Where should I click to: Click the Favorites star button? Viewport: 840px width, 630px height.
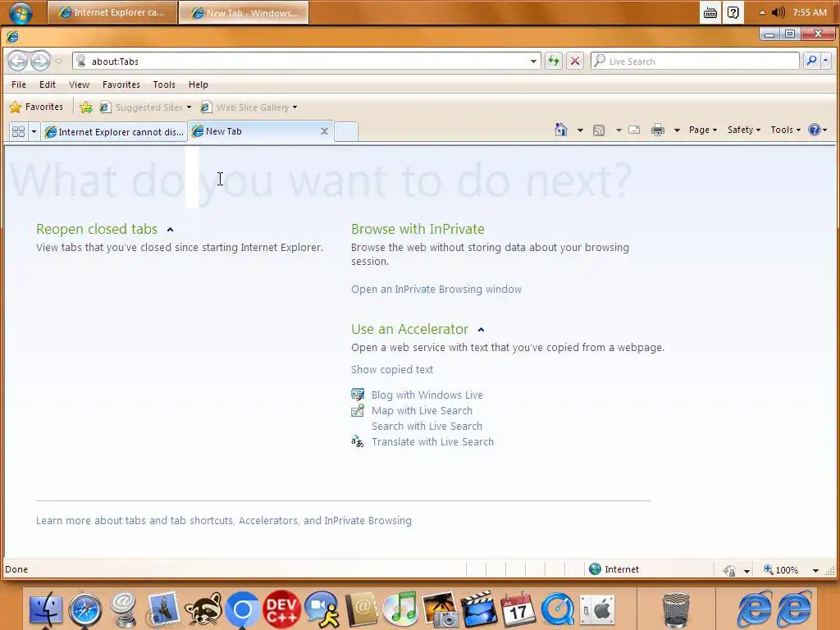[36, 107]
